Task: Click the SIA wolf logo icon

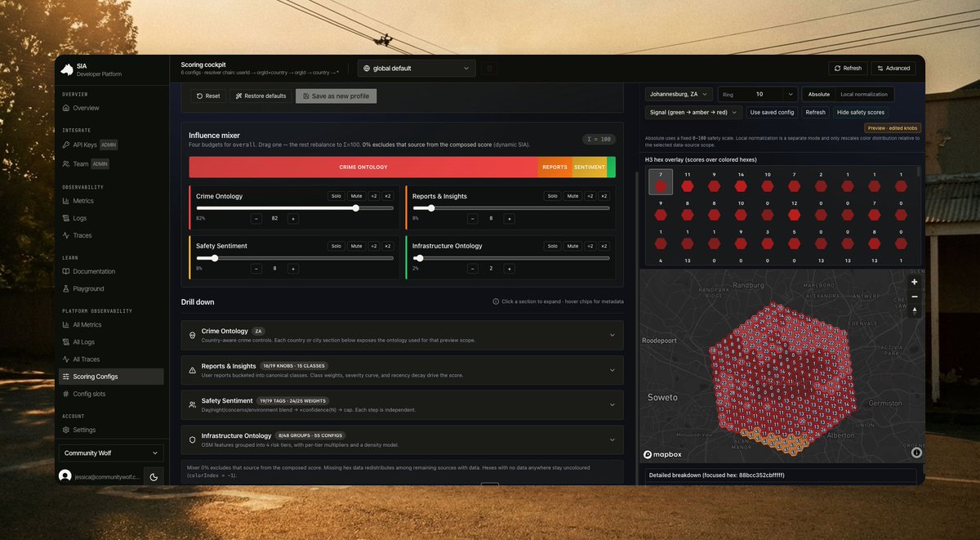Action: [67, 69]
